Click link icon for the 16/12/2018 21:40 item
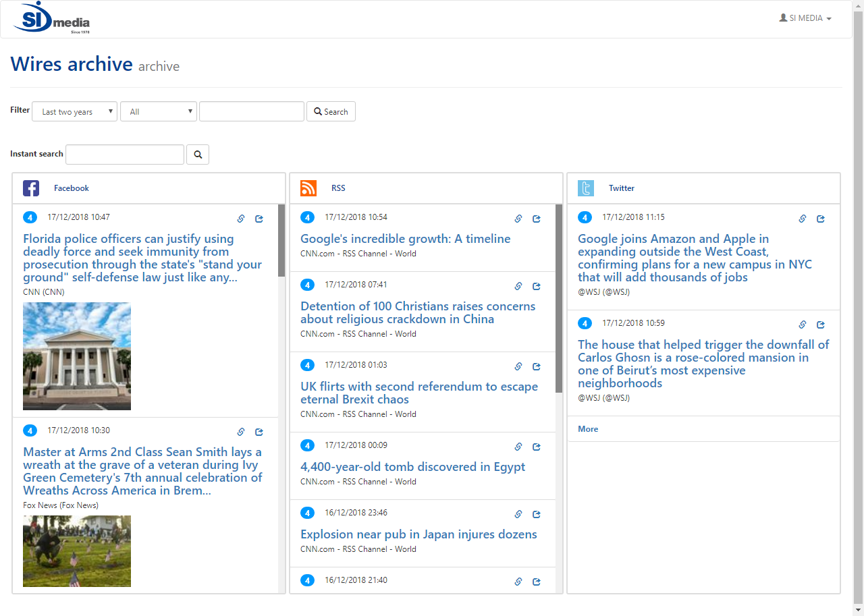 point(518,582)
